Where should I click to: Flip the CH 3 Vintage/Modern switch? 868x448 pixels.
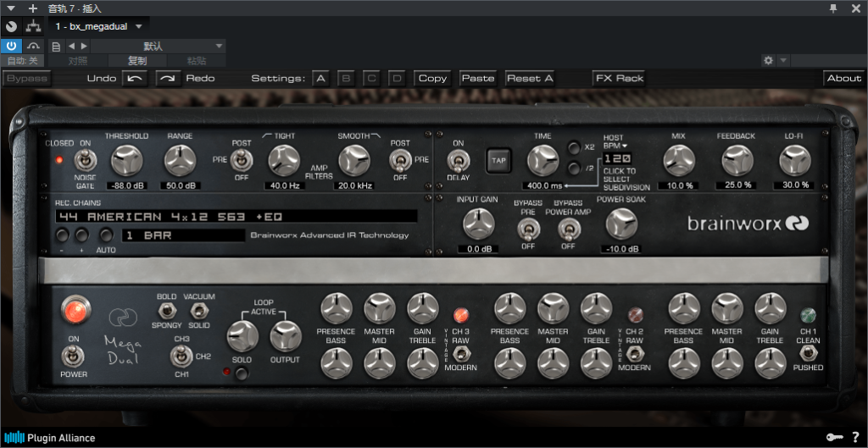[x=460, y=353]
